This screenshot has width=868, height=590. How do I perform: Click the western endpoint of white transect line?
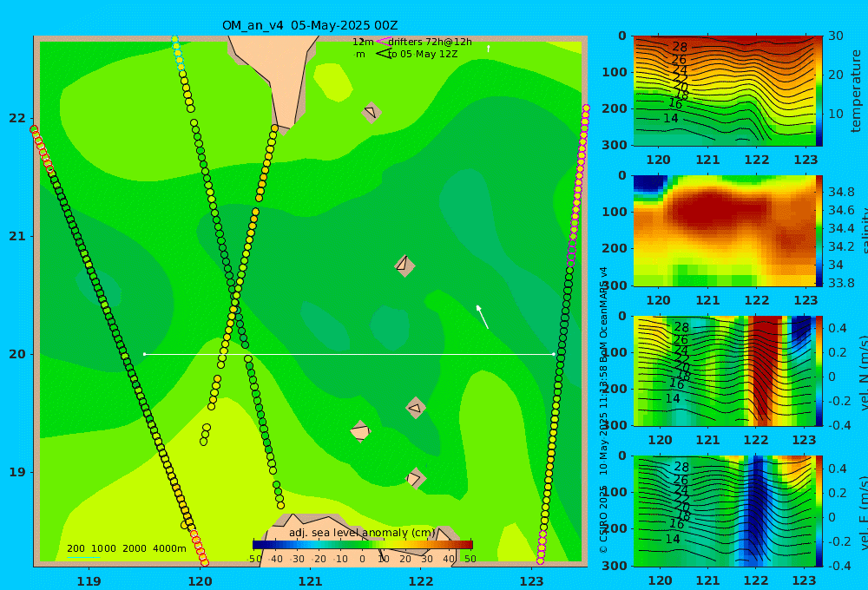pos(144,354)
